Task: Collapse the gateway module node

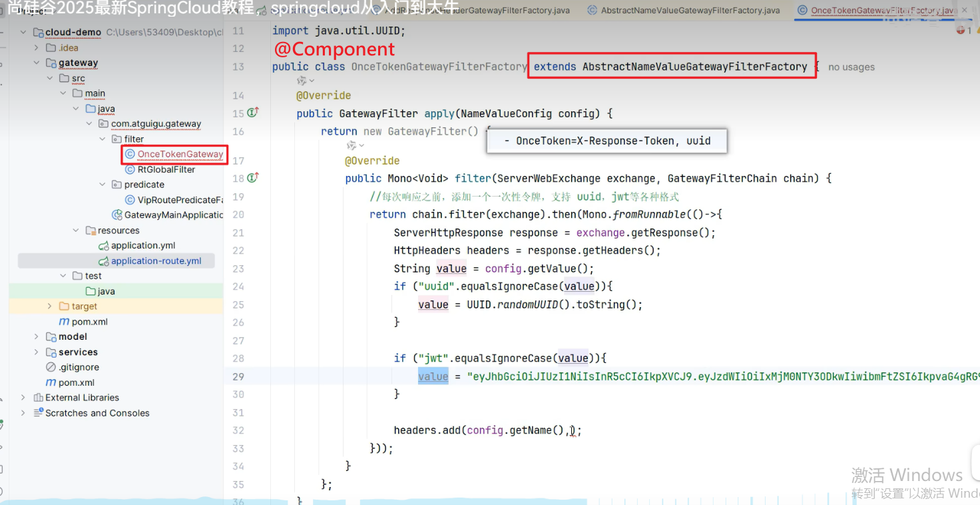Action: pyautogui.click(x=37, y=63)
